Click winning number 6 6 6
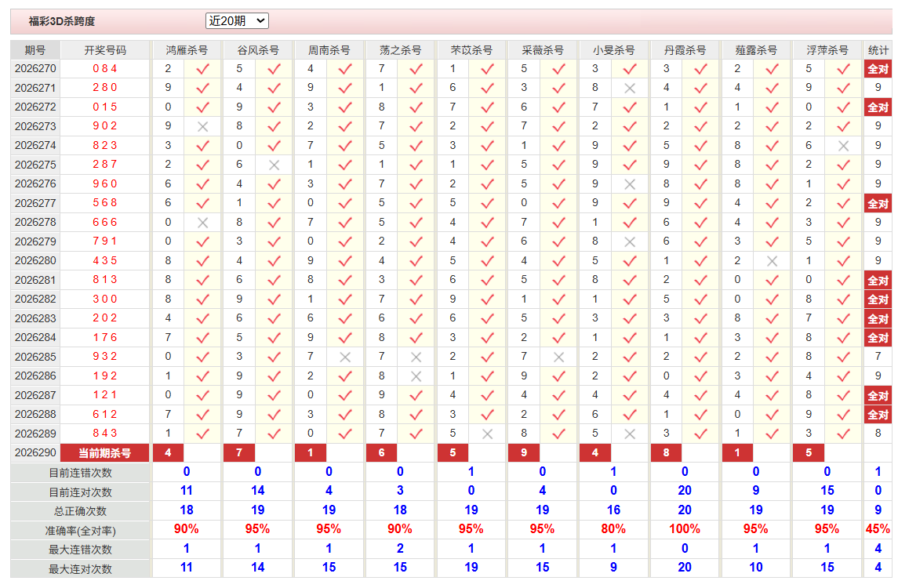 point(105,222)
